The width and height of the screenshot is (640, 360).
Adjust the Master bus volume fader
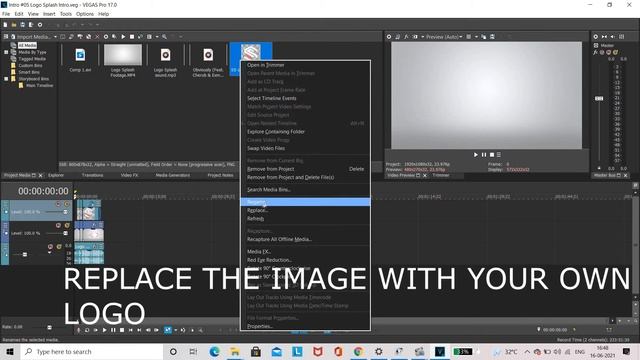click(x=599, y=98)
